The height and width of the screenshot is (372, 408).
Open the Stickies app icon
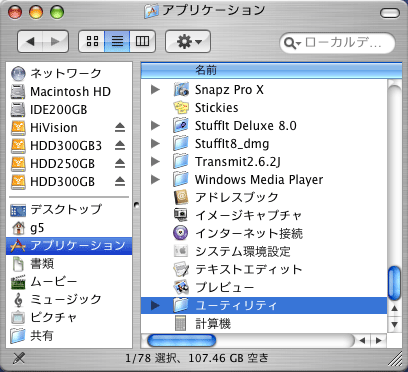tap(181, 108)
